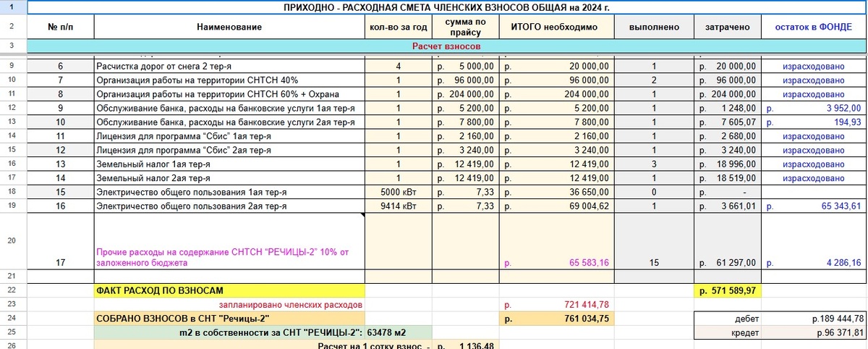868x349 pixels.
Task: Click "Лицензия для программа Сбис 1ая тер-я"
Action: click(229, 136)
